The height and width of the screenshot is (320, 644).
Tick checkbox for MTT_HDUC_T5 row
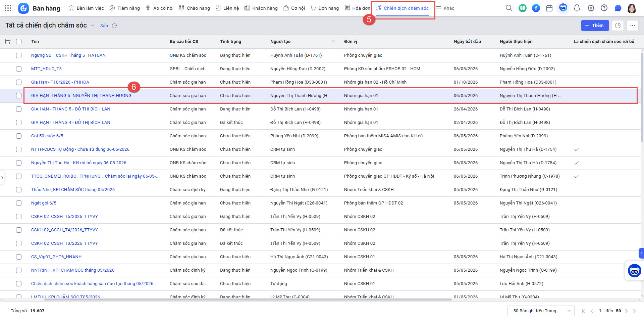(x=19, y=69)
